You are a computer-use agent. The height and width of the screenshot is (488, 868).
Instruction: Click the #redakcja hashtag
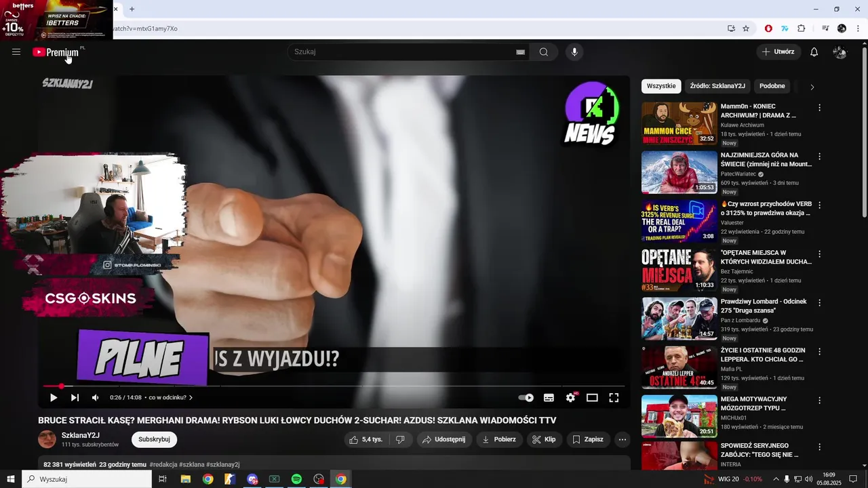[x=163, y=464]
